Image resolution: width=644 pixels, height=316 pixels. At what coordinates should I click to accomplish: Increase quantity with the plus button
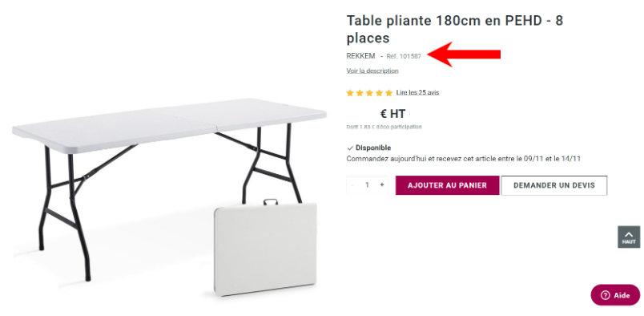click(x=382, y=185)
